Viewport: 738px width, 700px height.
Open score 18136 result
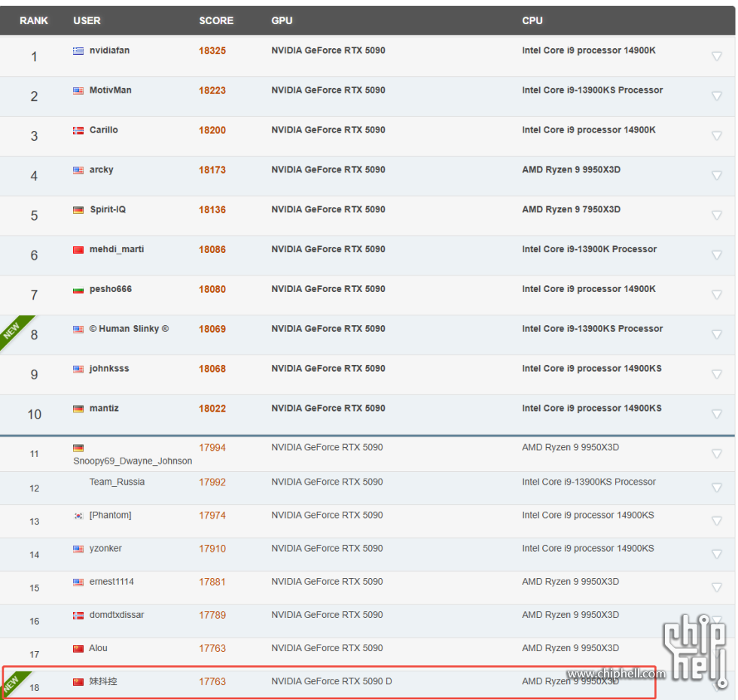click(212, 210)
